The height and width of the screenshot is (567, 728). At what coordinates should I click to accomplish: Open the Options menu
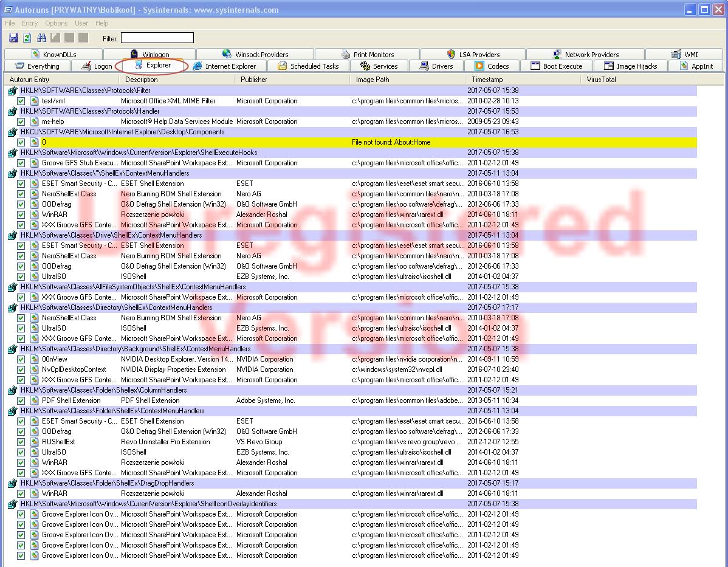56,23
